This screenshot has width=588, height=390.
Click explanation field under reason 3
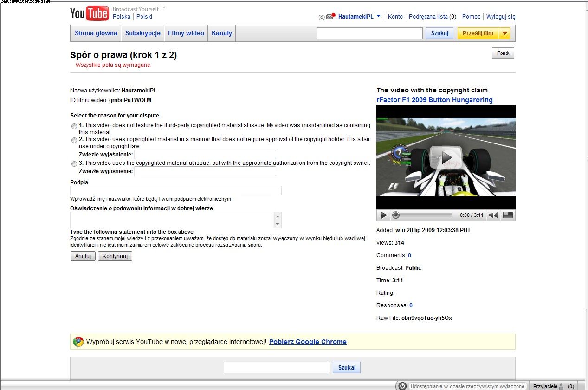coord(205,171)
